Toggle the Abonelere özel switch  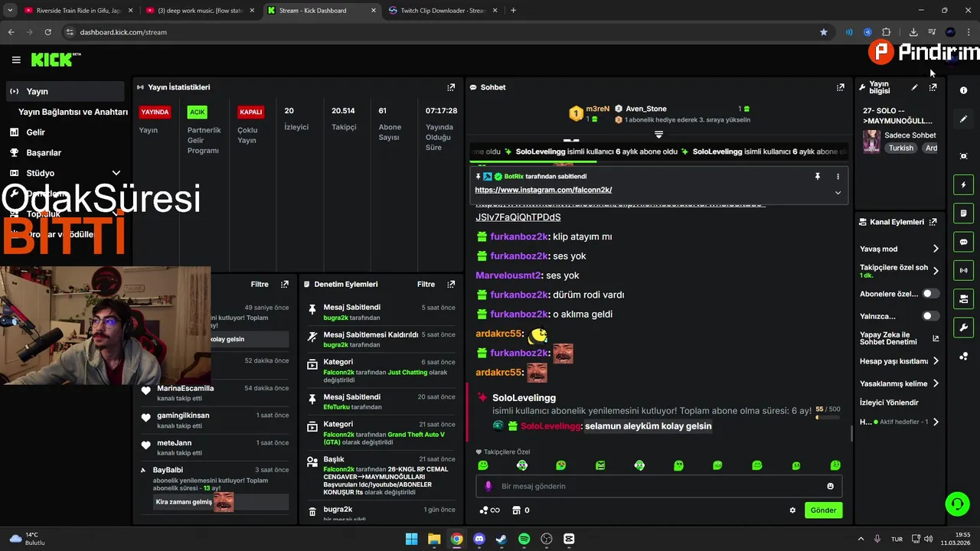tap(930, 294)
